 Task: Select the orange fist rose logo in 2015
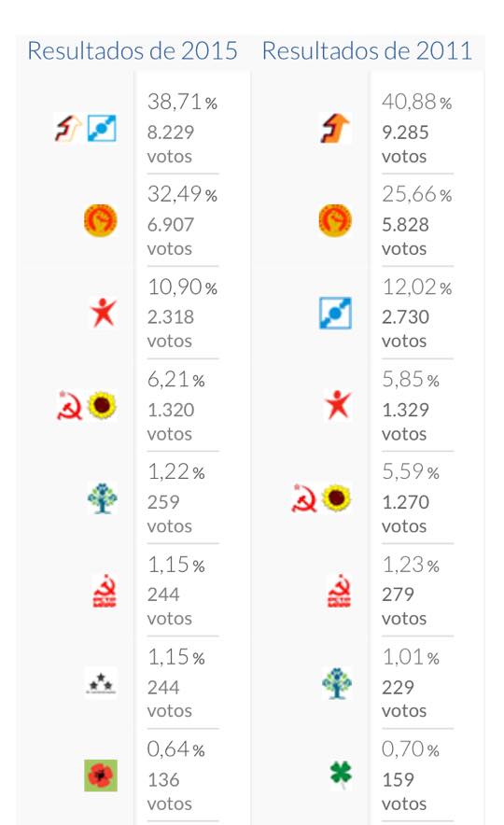(x=101, y=220)
